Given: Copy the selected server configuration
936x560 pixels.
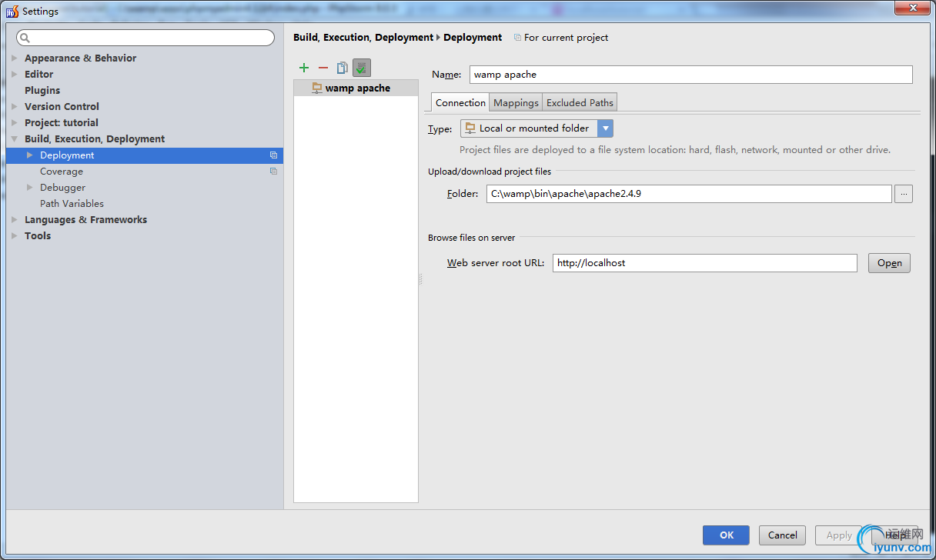Looking at the screenshot, I should [x=342, y=68].
